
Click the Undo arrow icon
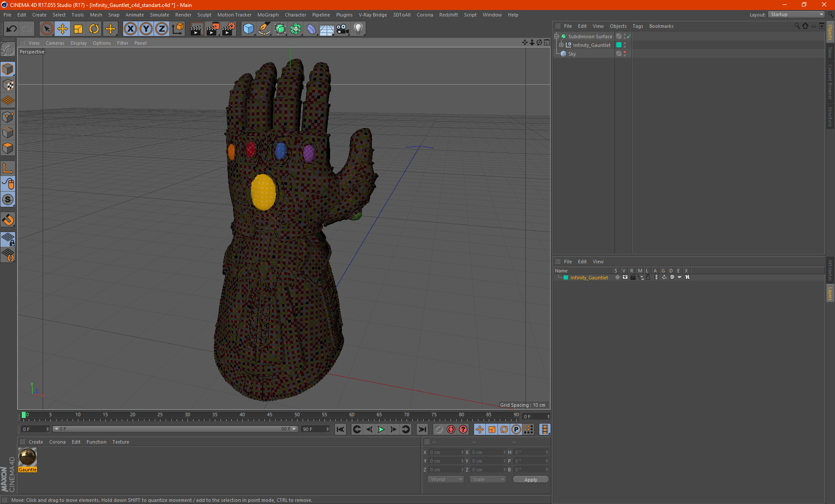click(x=12, y=29)
